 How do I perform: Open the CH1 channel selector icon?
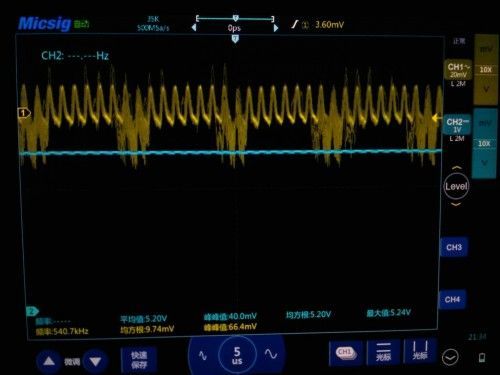click(x=346, y=353)
